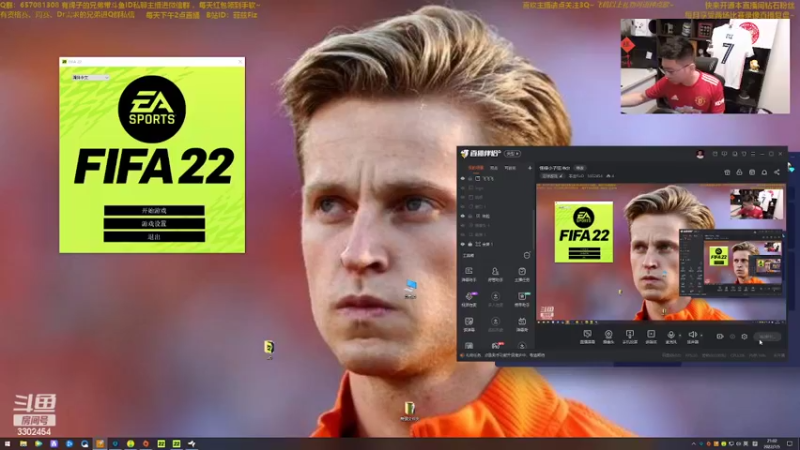800x450 pixels.
Task: Toggle the lock on the bottom 全屏 source row
Action: tap(470, 244)
